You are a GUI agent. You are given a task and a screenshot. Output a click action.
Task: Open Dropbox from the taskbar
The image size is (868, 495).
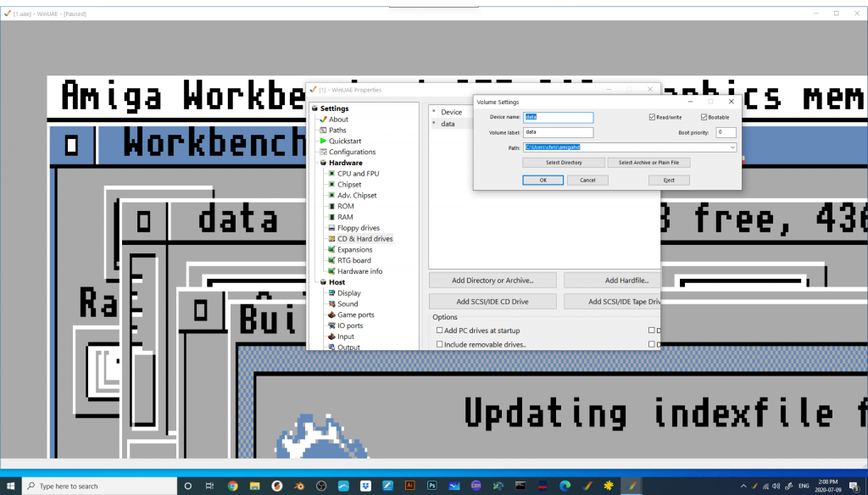click(365, 486)
